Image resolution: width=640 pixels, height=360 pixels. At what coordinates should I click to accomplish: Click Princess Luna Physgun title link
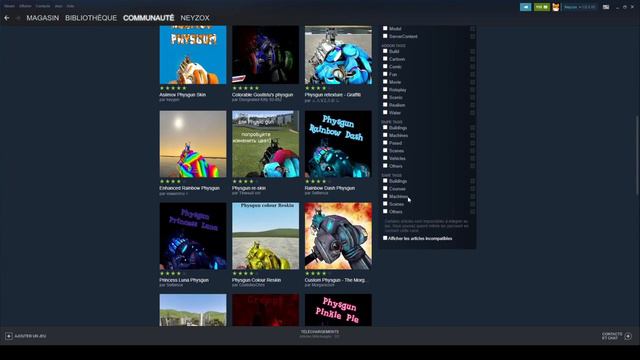(x=184, y=280)
